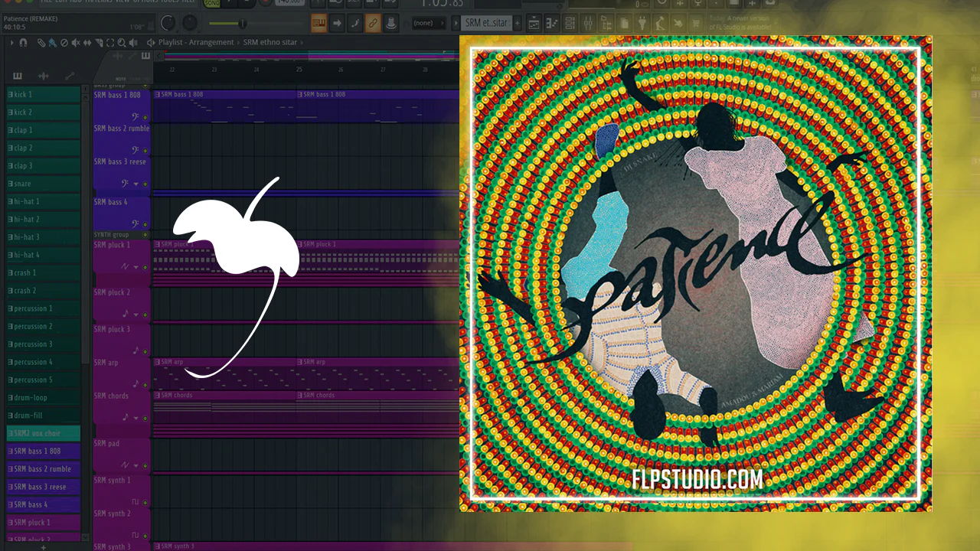Select the playlist Paint brush tool
Screen dimensions: 980x551
pyautogui.click(x=51, y=43)
